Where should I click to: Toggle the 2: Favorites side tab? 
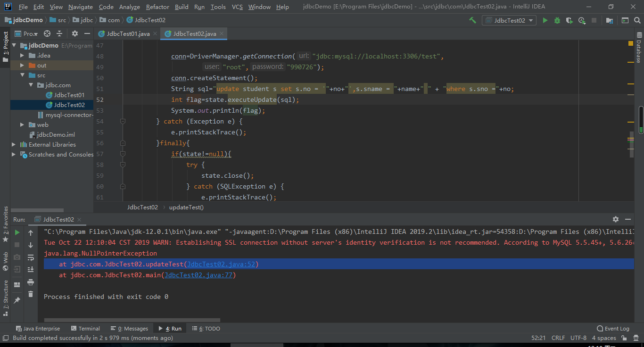point(5,224)
